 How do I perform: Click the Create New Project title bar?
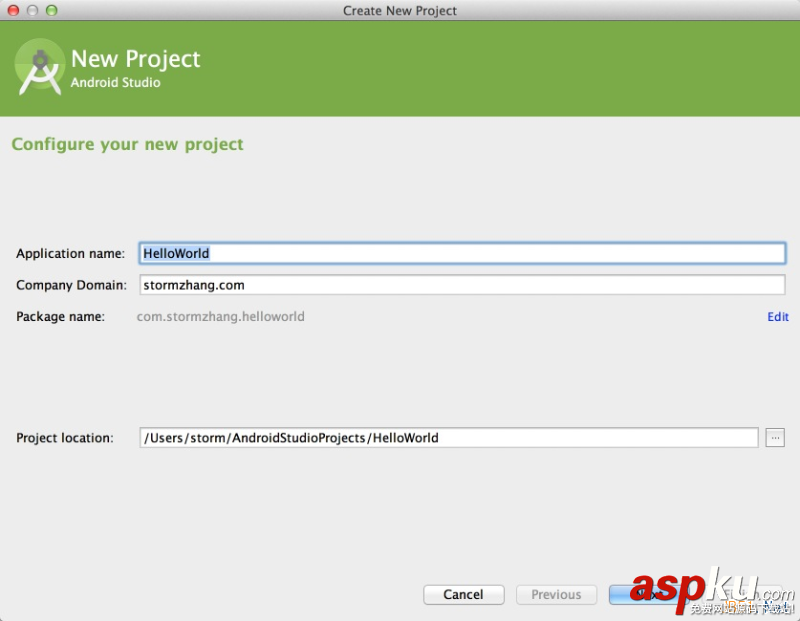pos(400,10)
